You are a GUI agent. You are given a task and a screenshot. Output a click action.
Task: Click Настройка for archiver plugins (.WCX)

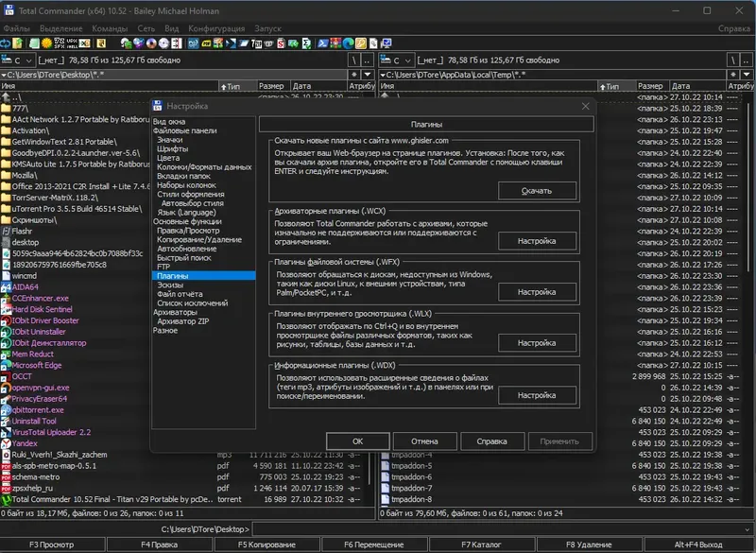539,241
